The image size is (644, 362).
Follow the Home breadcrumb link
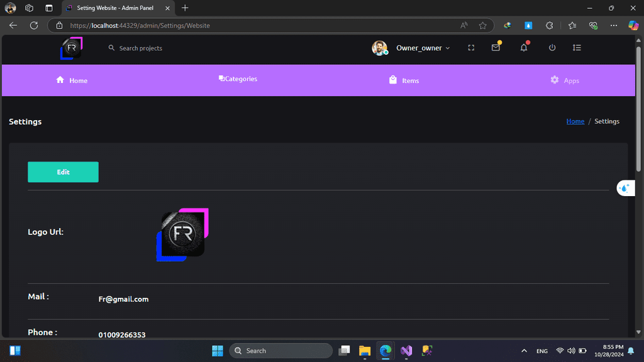click(575, 121)
